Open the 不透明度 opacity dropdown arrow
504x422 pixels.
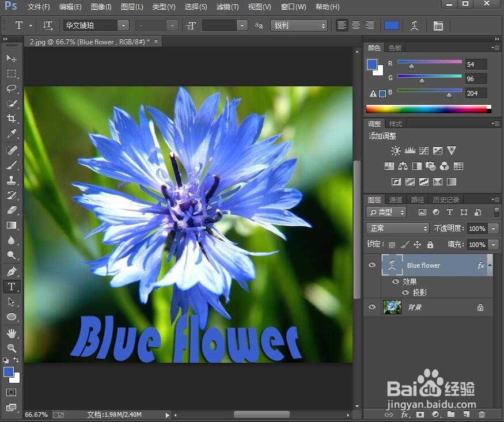coord(494,229)
